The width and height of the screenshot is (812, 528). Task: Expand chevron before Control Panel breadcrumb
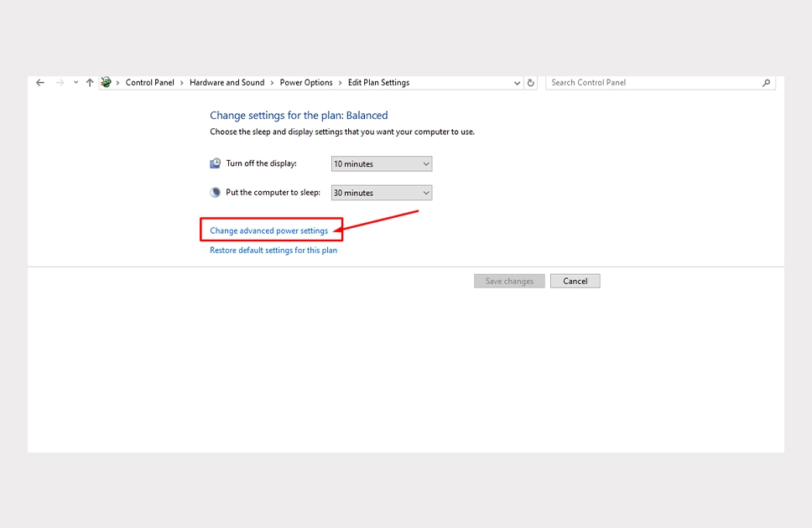point(118,83)
